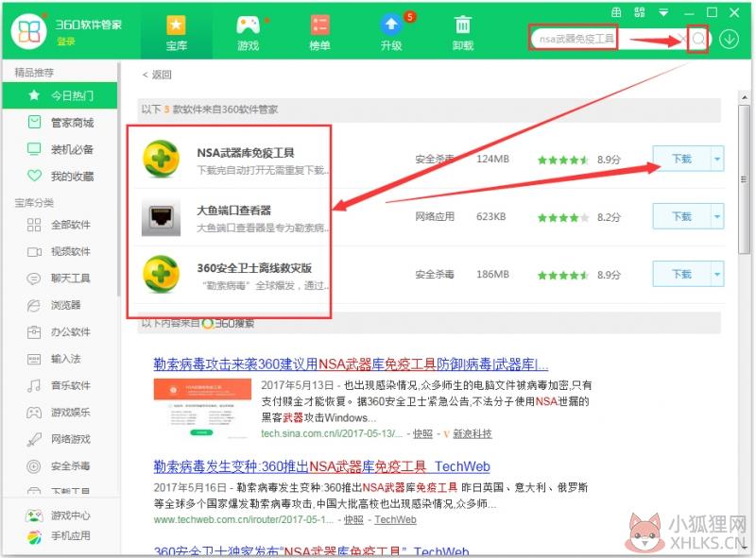
Task: Click the 聊天工具 chat bubble icon
Action: 34,279
